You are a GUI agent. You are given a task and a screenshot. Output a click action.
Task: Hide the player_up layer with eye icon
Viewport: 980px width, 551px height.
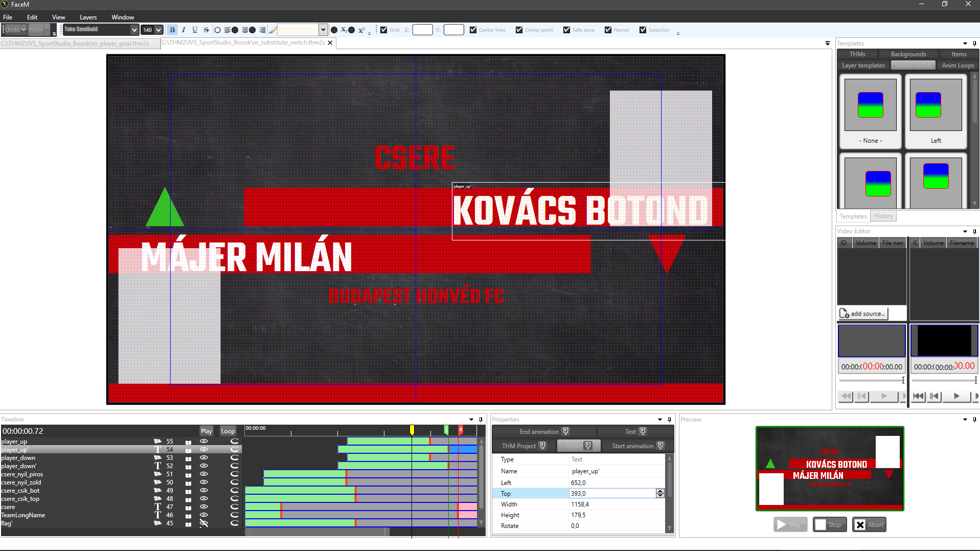(203, 442)
